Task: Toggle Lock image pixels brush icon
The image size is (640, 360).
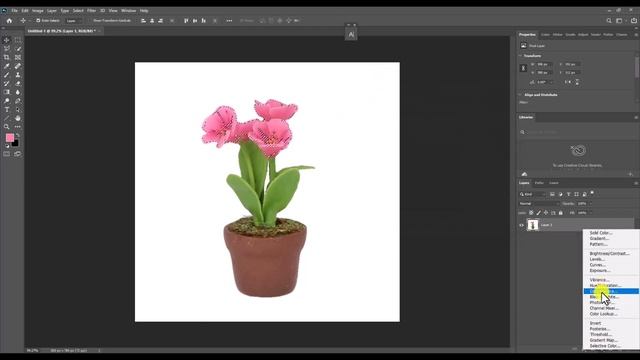Action: coord(538,213)
